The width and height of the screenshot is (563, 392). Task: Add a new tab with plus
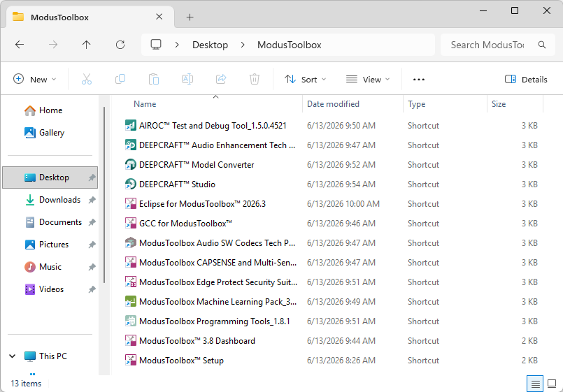tap(190, 17)
